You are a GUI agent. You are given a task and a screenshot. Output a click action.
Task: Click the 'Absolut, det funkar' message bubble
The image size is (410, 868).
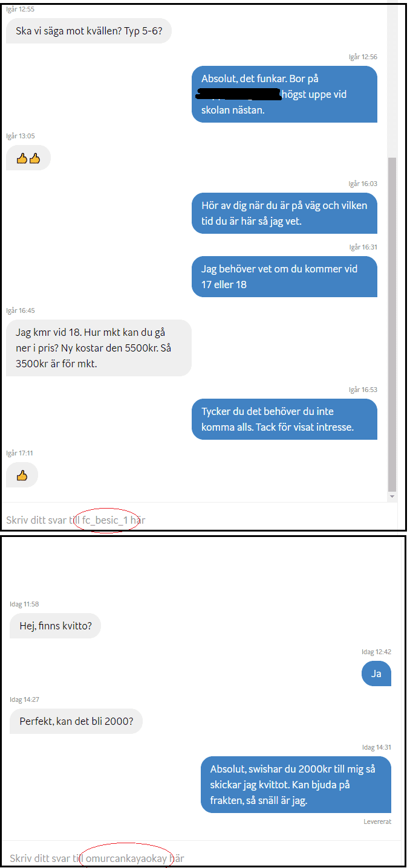point(284,94)
